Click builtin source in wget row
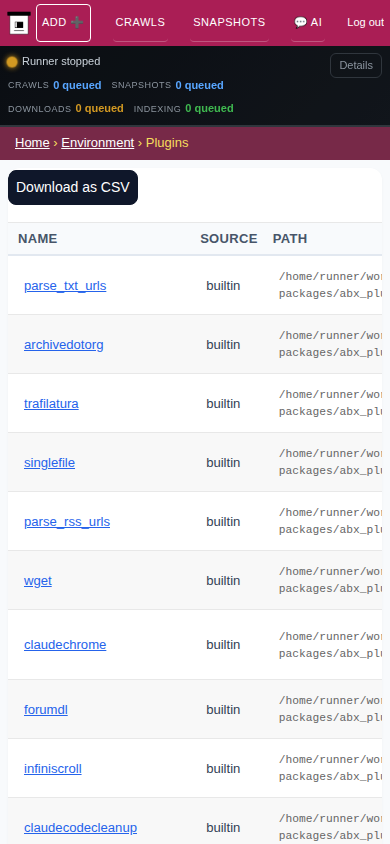This screenshot has height=844, width=390. 223,581
